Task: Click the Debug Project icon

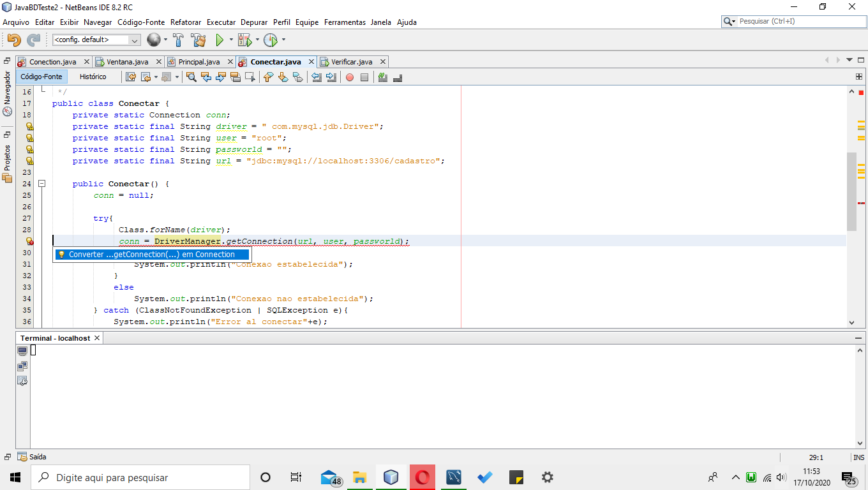Action: click(244, 40)
